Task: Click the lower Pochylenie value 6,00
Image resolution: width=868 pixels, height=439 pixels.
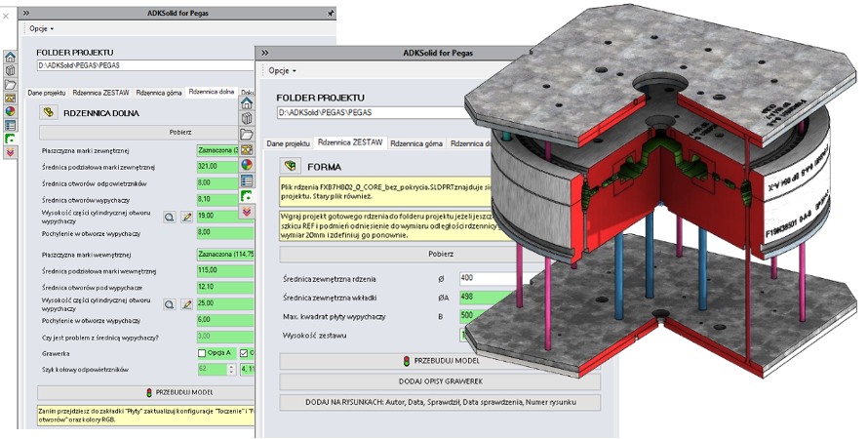Action: (225, 321)
